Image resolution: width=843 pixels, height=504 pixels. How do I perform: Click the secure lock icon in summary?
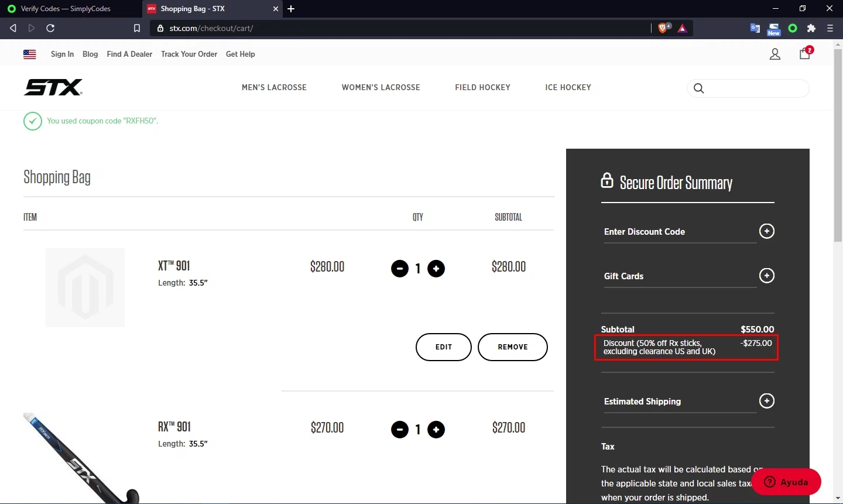(x=607, y=180)
